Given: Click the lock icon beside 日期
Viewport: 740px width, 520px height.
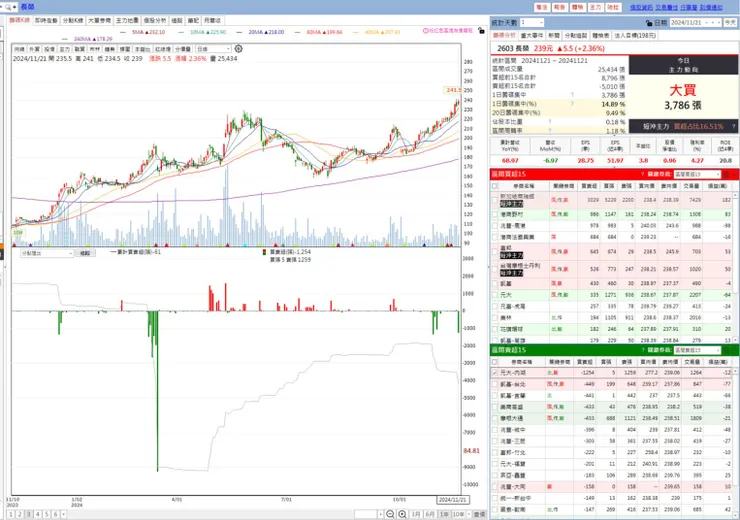Looking at the screenshot, I should [649, 23].
